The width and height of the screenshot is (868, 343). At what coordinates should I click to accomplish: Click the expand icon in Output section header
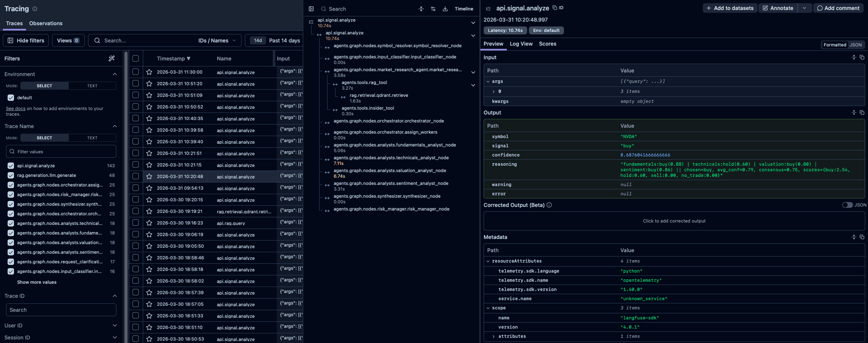[854, 112]
